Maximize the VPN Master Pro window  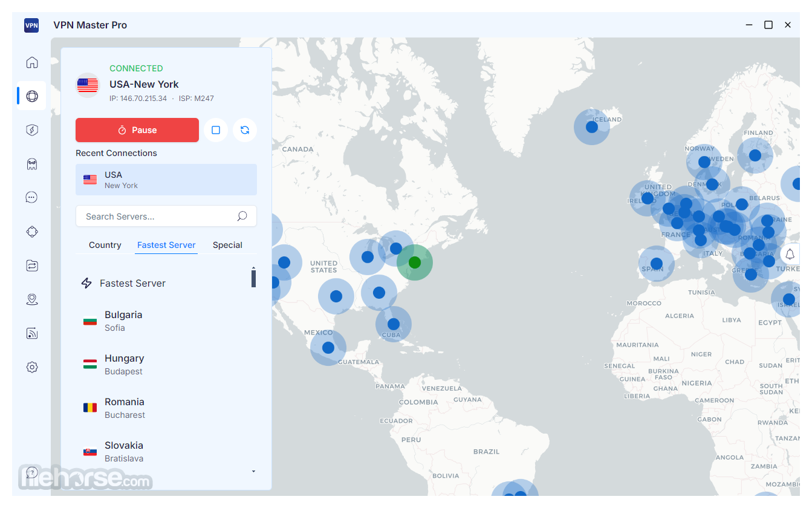pos(768,25)
